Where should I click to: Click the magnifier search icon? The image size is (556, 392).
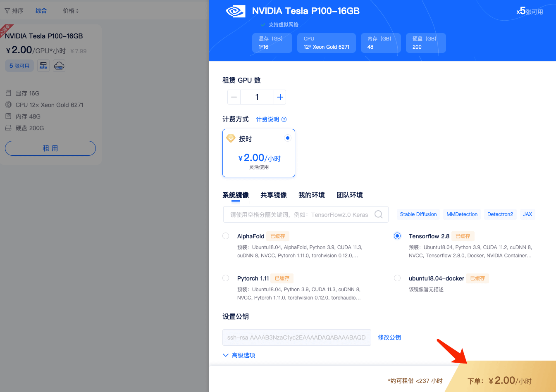tap(378, 214)
